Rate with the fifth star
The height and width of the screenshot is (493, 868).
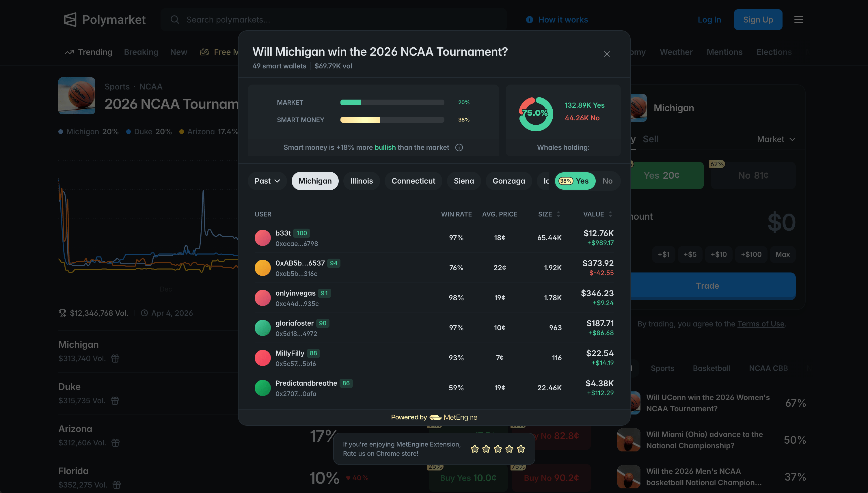point(521,449)
